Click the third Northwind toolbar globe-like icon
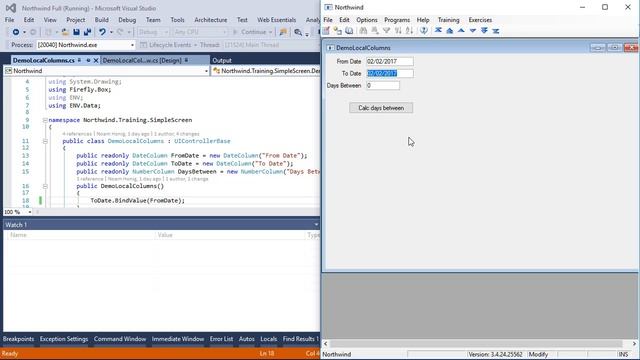The image size is (640, 360). pos(349,31)
